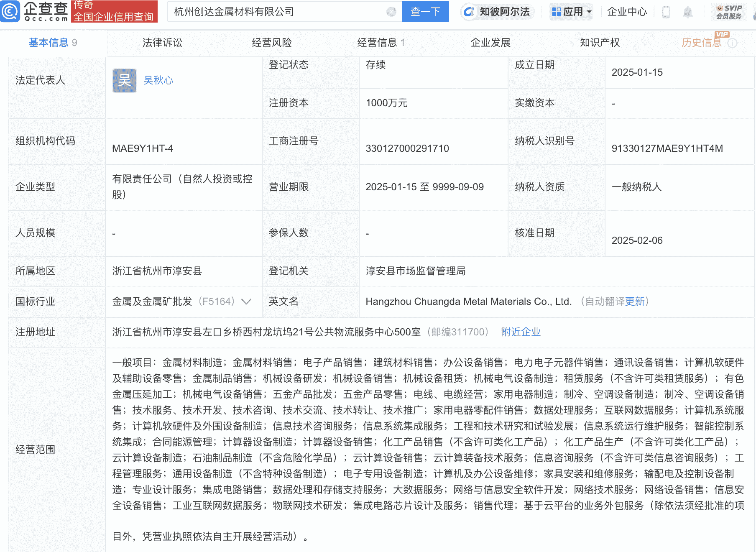
Task: Switch to the 知识产权 tab
Action: coord(600,42)
